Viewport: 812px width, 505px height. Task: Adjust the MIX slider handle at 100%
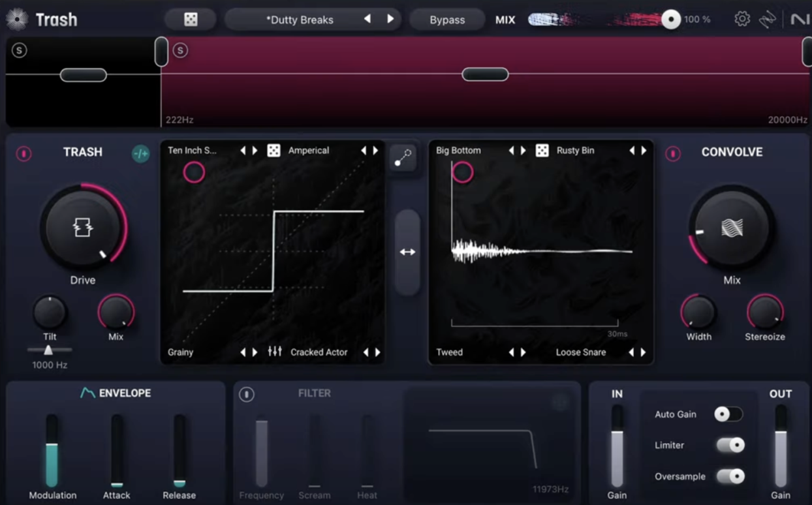tap(670, 20)
